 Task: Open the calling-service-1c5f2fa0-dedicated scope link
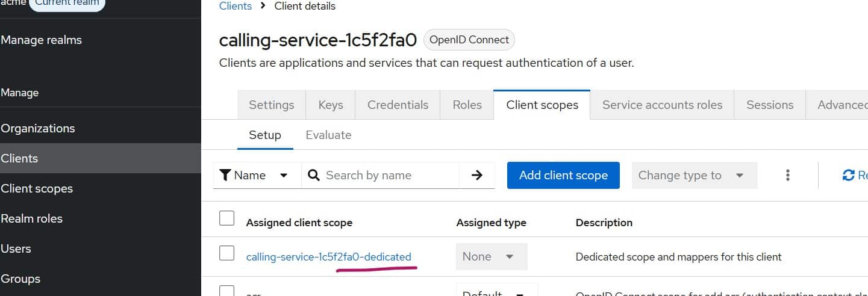tap(329, 257)
